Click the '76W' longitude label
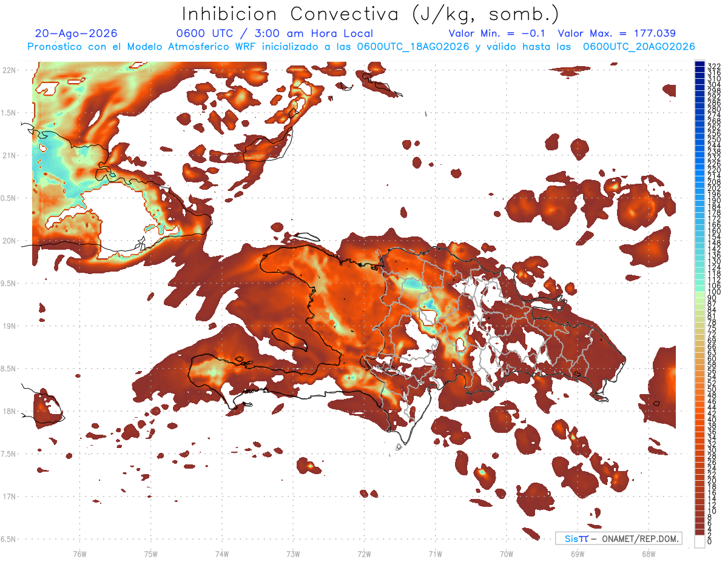Screen dimensions: 728x562 tap(79, 554)
